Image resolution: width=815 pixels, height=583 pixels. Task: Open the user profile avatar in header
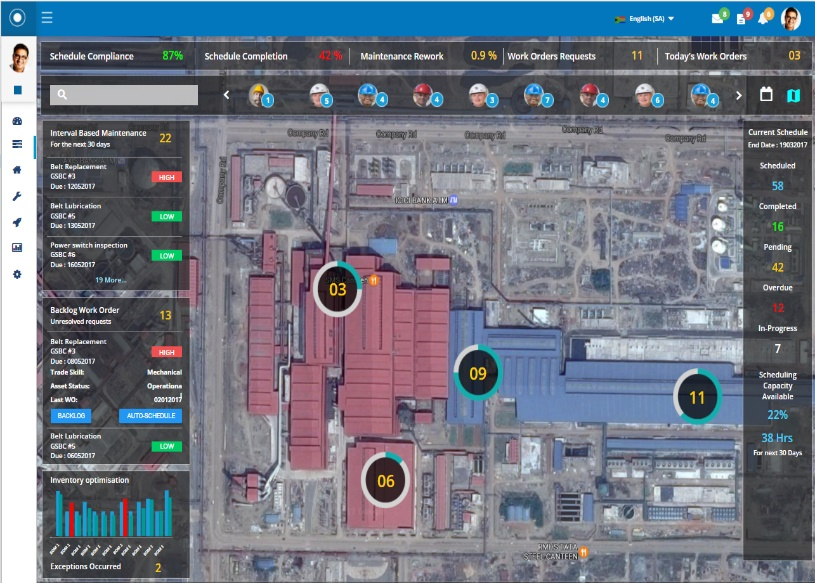[x=791, y=19]
